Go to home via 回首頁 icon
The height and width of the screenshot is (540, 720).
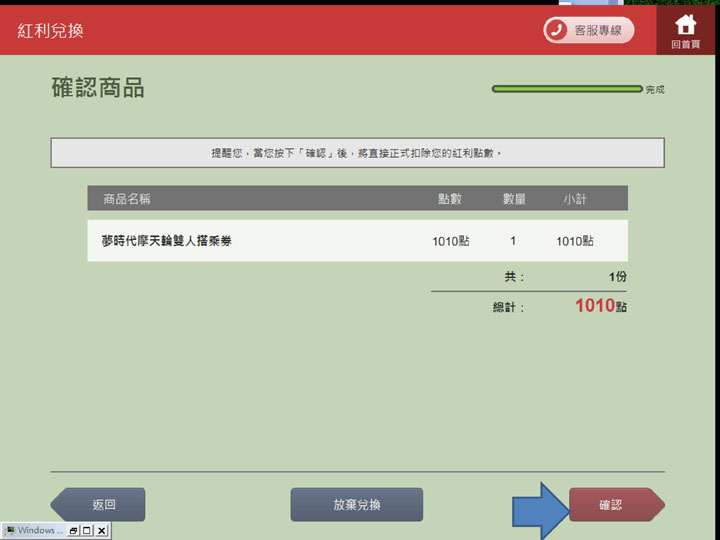(686, 30)
